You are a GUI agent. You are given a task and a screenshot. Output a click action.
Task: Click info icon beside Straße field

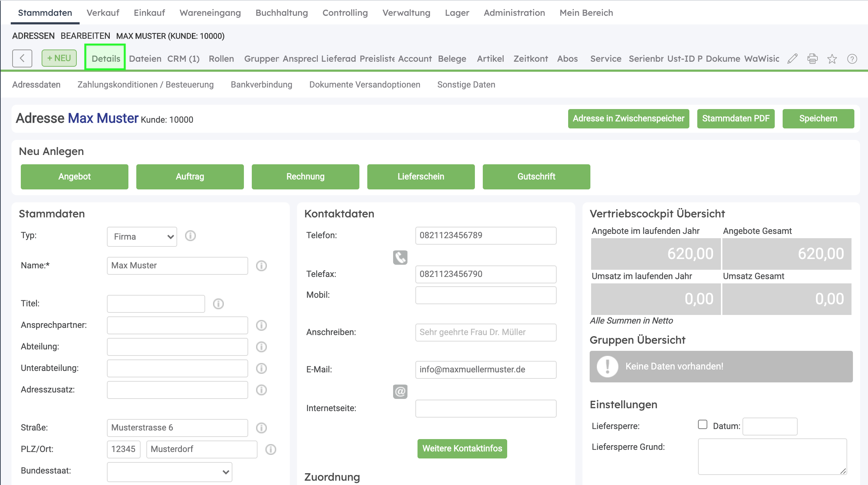pos(261,428)
